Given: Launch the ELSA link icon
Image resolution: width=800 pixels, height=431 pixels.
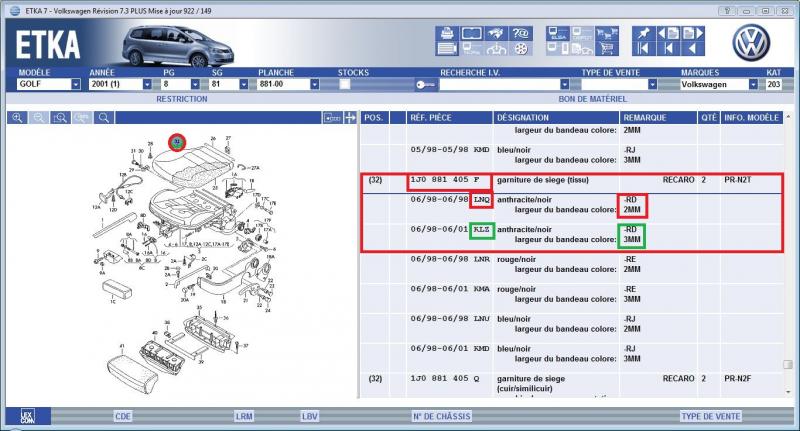Looking at the screenshot, I should pos(558,33).
